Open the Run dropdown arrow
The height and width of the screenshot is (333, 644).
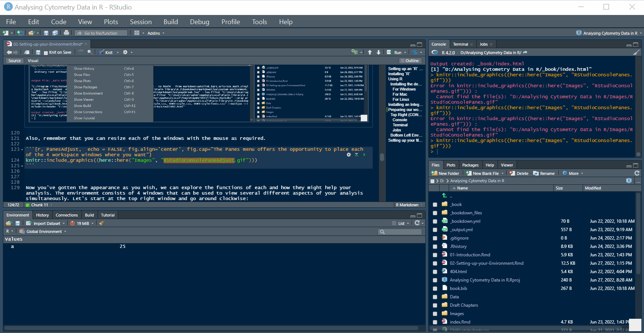tap(405, 53)
